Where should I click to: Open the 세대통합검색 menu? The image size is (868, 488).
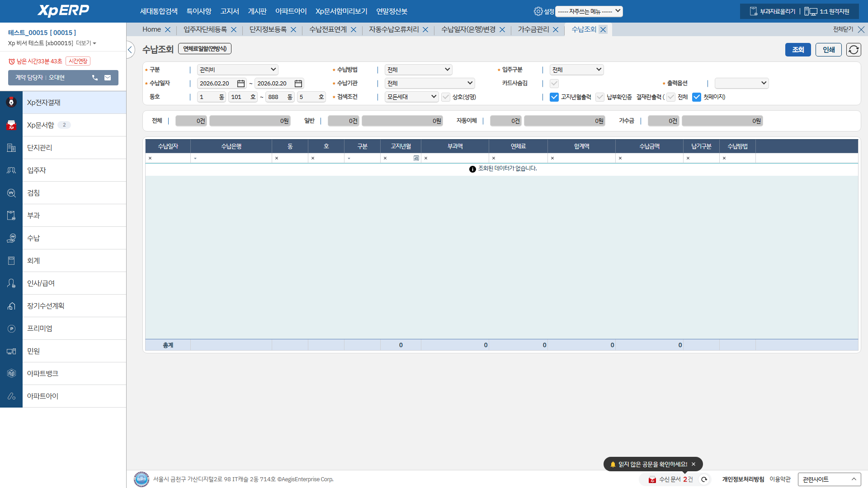159,11
